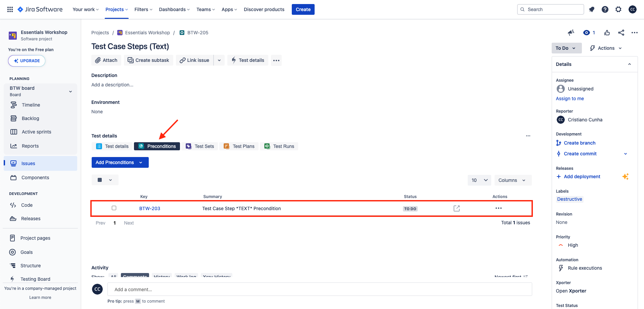644x309 pixels.
Task: Switch to the Test Runs tab
Action: (x=279, y=146)
